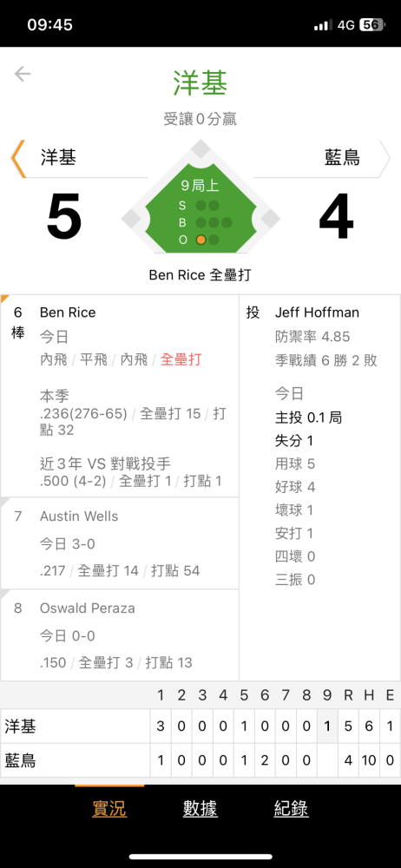The image size is (401, 868).
Task: Tap the 9th inning score cell for 洋基
Action: click(327, 726)
